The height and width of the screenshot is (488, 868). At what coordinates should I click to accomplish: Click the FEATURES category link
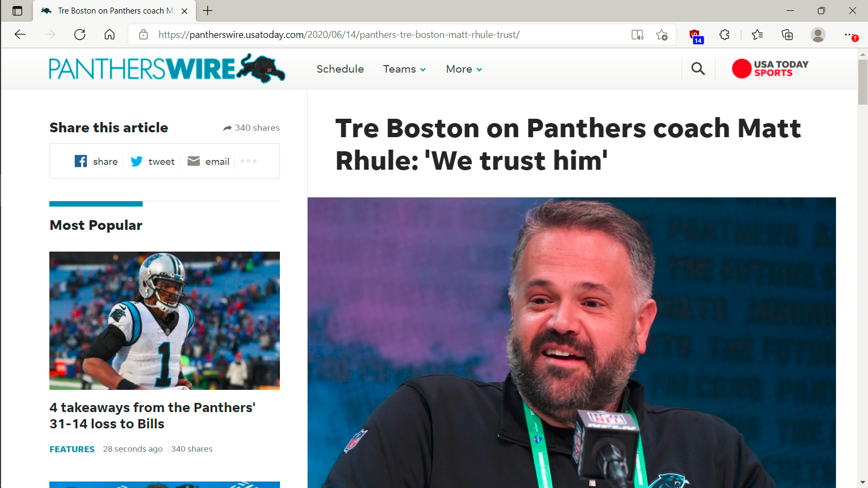coord(72,449)
